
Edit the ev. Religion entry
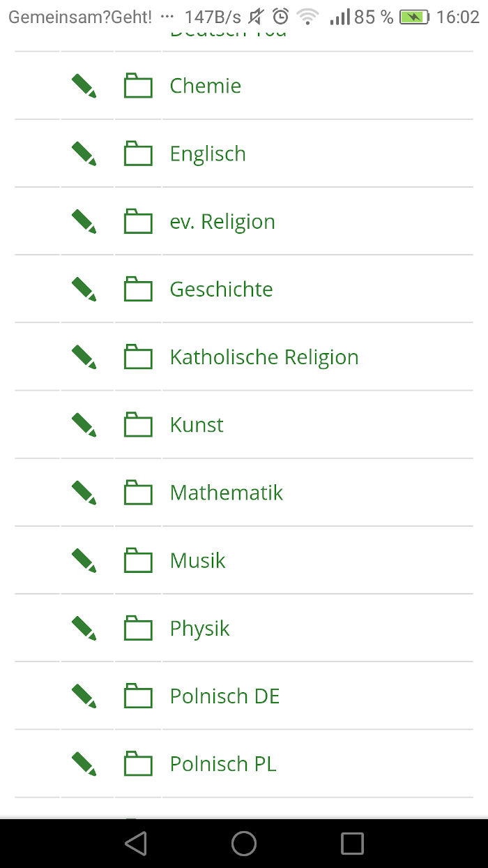click(84, 221)
